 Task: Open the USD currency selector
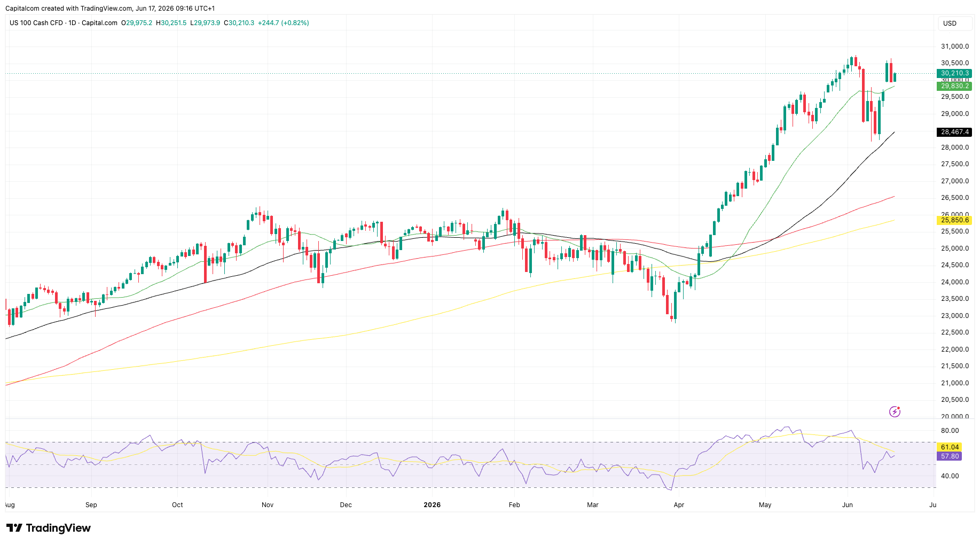[x=950, y=23]
